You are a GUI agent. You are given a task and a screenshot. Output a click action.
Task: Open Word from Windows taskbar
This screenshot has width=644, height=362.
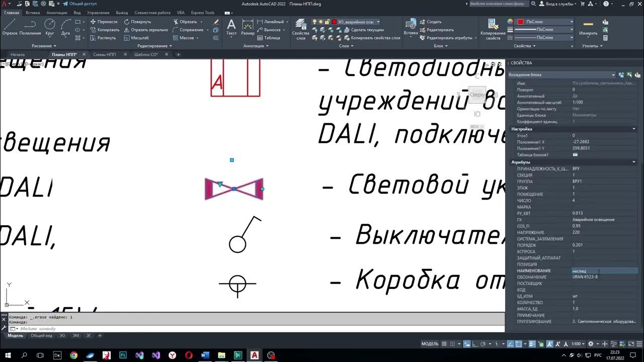(x=205, y=355)
